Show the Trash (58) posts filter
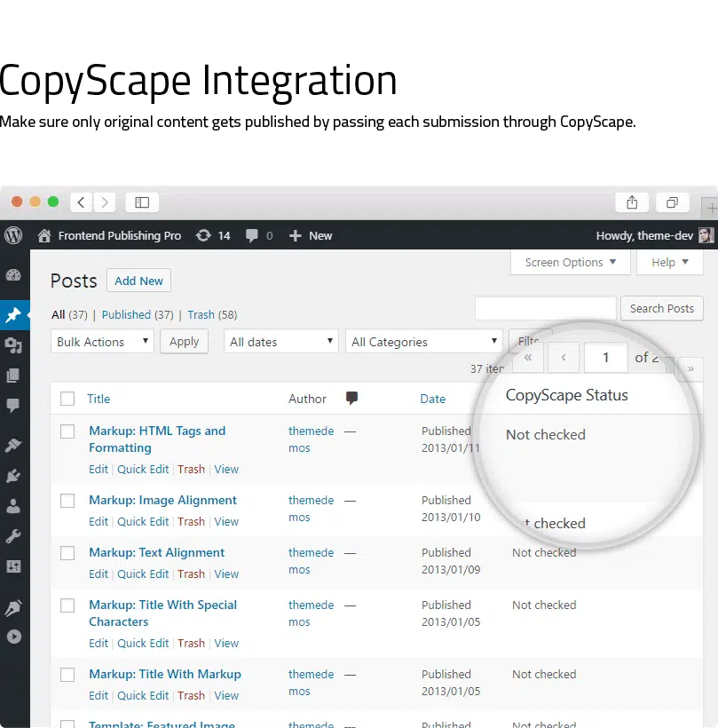Viewport: 718px width, 728px height. click(212, 315)
